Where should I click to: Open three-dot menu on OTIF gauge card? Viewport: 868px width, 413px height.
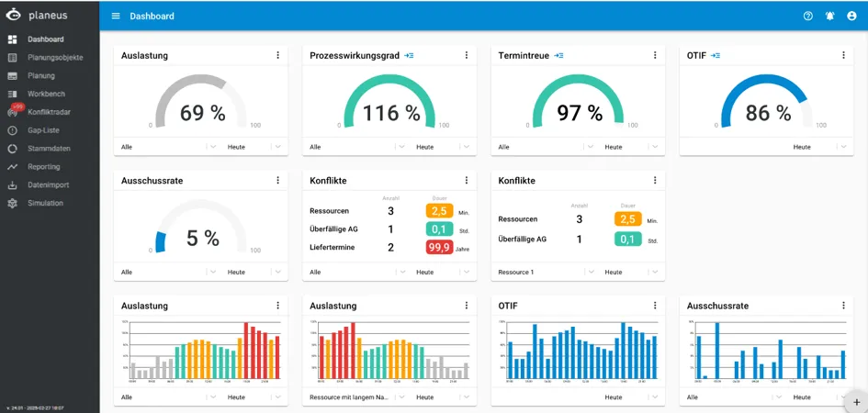[843, 55]
